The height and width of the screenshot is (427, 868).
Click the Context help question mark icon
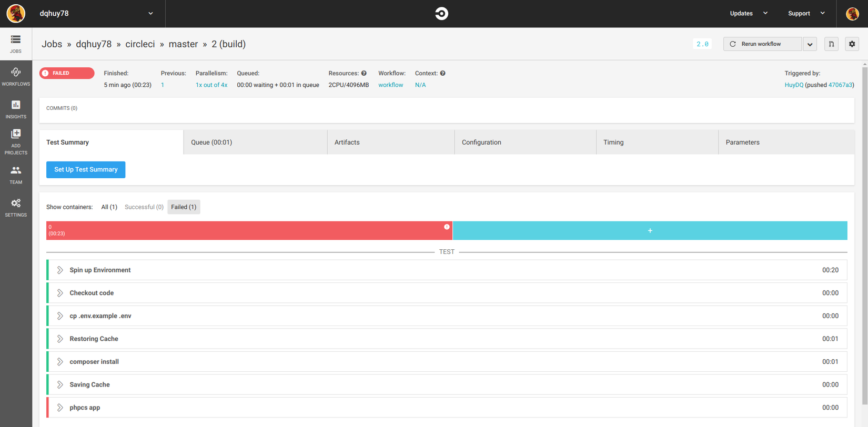[442, 73]
